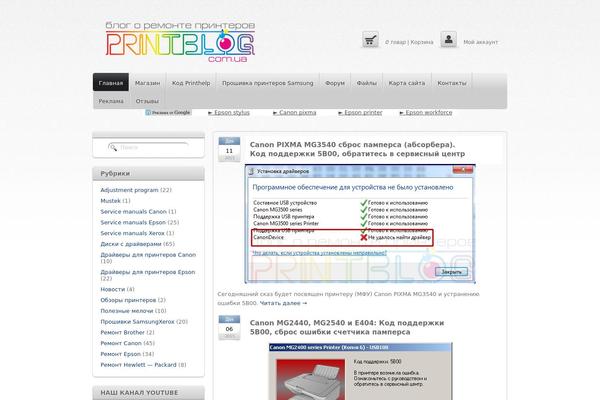Open the Mustek category
The width and height of the screenshot is (600, 400).
pyautogui.click(x=111, y=201)
